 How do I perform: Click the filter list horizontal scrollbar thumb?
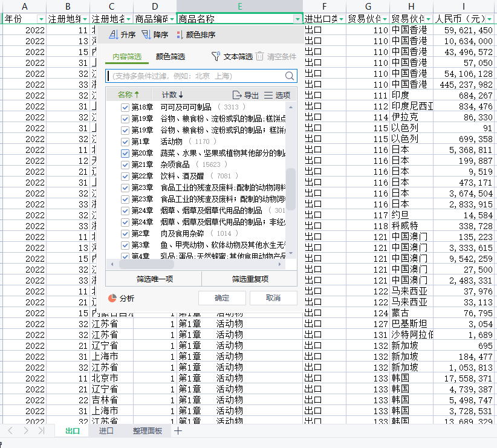[146, 264]
